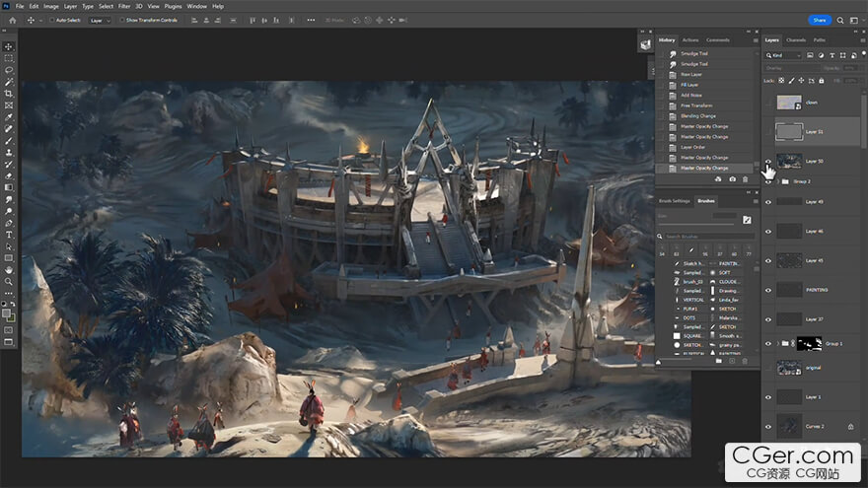Toggle brush settings panel icon beside size
The image size is (868, 488).
pos(747,220)
